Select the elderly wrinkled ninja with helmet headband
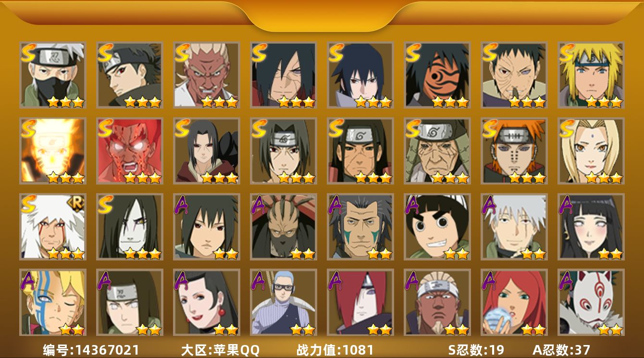 [437, 151]
